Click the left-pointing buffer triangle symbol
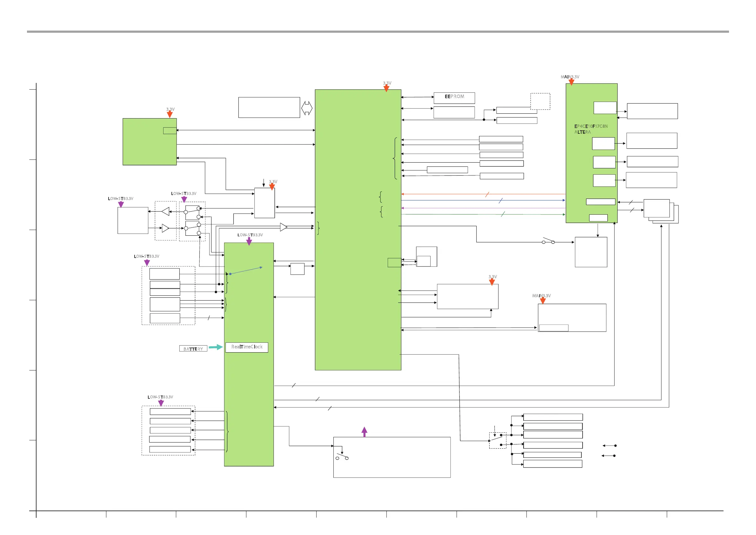Image resolution: width=756 pixels, height=535 pixels. pyautogui.click(x=166, y=212)
